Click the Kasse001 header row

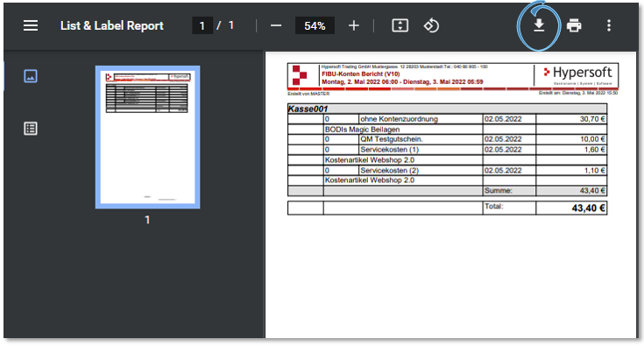click(447, 109)
